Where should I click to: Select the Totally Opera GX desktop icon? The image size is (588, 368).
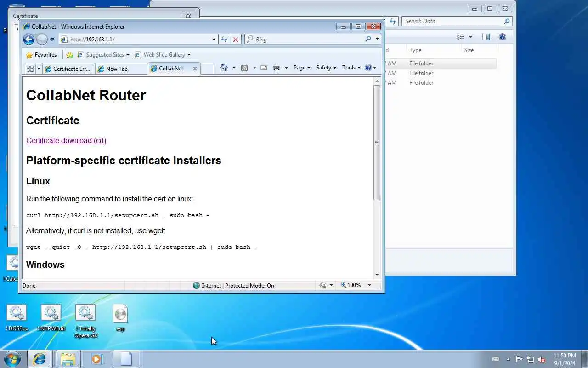86,321
